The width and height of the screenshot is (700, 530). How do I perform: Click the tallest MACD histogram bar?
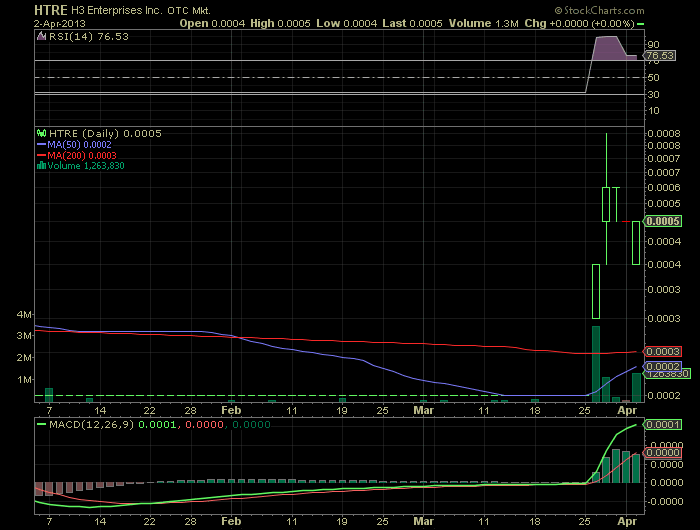(x=616, y=466)
